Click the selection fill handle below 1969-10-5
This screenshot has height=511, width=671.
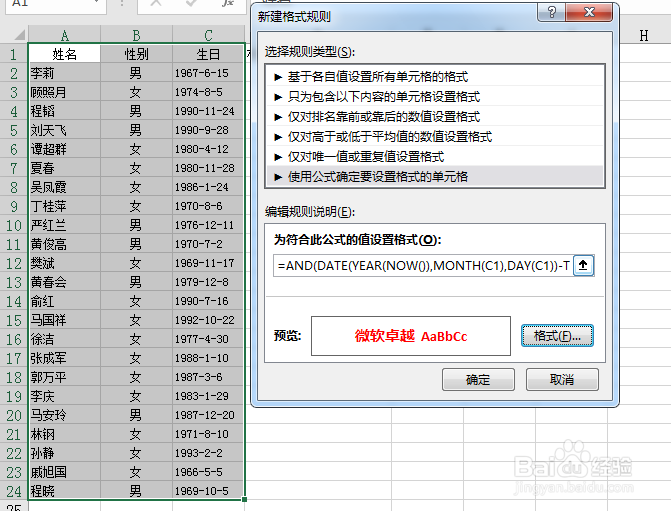244,499
